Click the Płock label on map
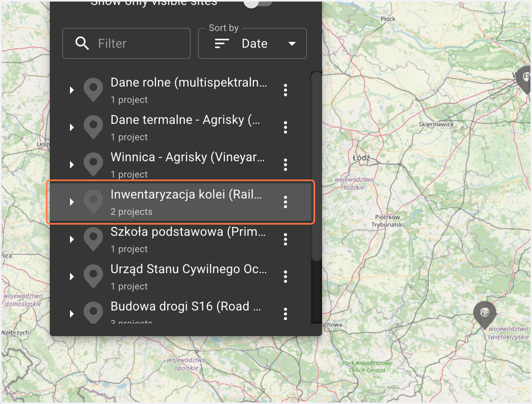This screenshot has height=404, width=532. click(388, 19)
